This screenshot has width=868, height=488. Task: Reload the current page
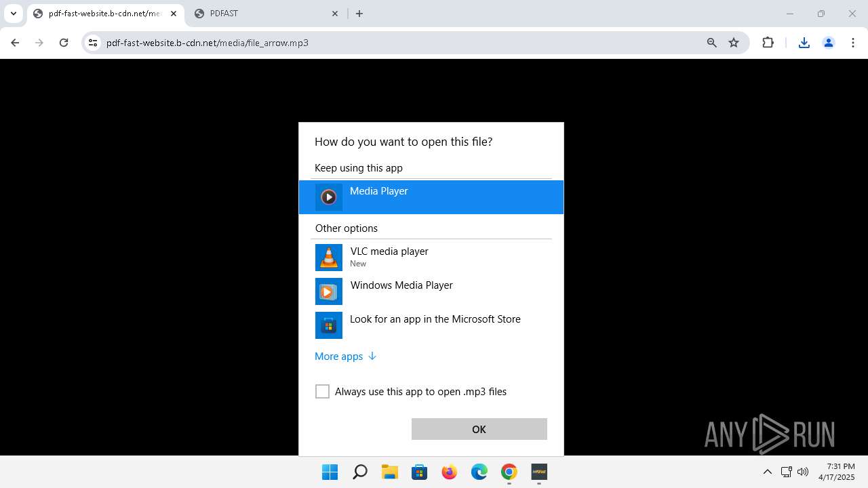[x=64, y=43]
